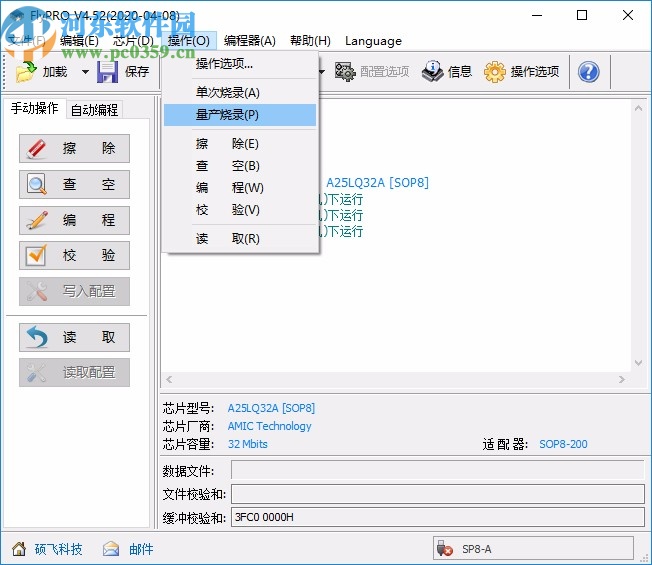This screenshot has height=565, width=652.
Task: Click the pencil icon on 编程 button
Action: [x=37, y=220]
